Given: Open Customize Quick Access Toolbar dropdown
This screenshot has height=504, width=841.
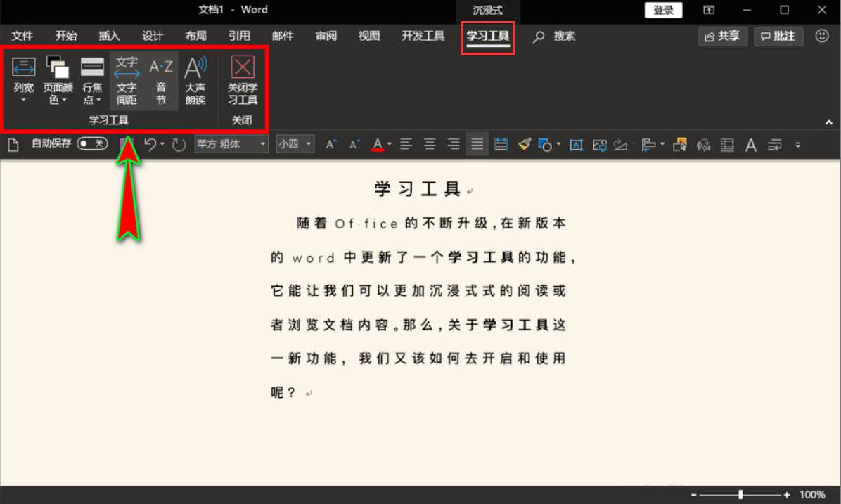Looking at the screenshot, I should pyautogui.click(x=798, y=145).
